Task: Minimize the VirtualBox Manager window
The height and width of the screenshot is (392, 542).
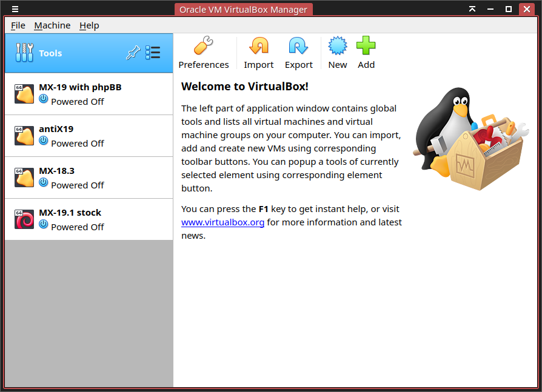Action: coord(490,9)
